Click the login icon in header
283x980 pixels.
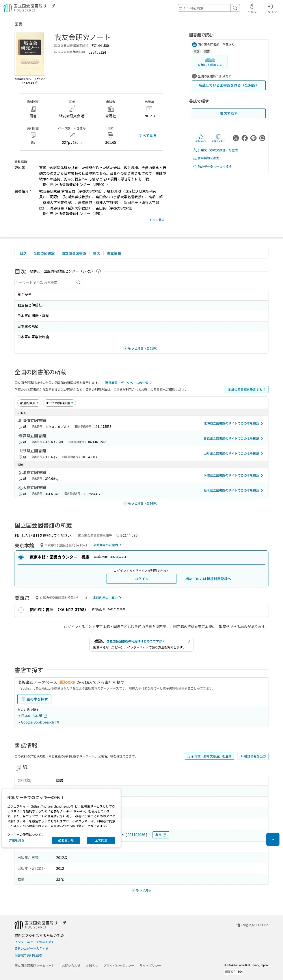270,6
